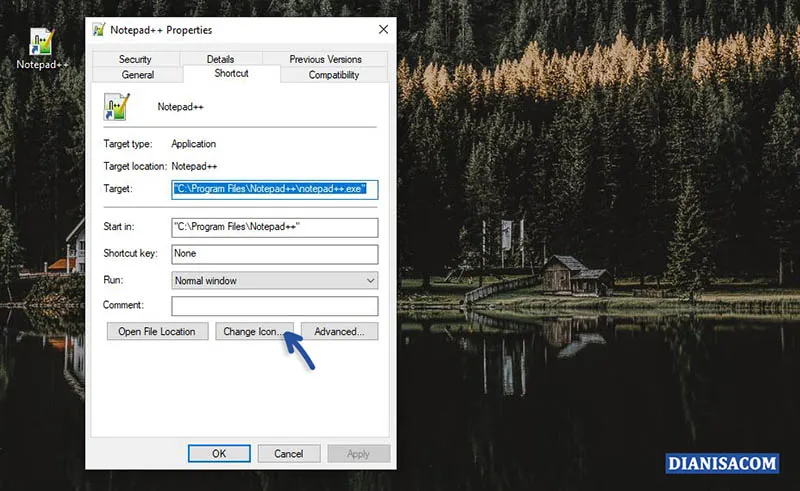Image resolution: width=800 pixels, height=491 pixels.
Task: Switch to the Security tab
Action: (x=135, y=59)
